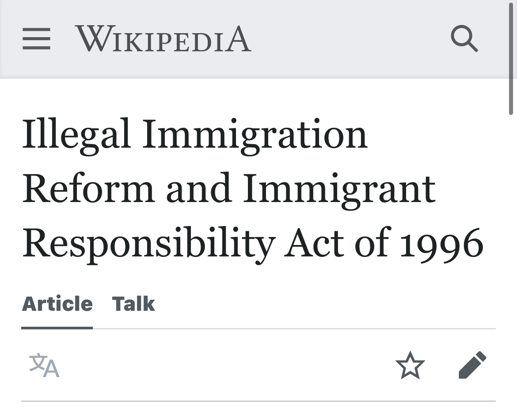The width and height of the screenshot is (517, 420).
Task: Open the language selector icon
Action: (x=44, y=365)
